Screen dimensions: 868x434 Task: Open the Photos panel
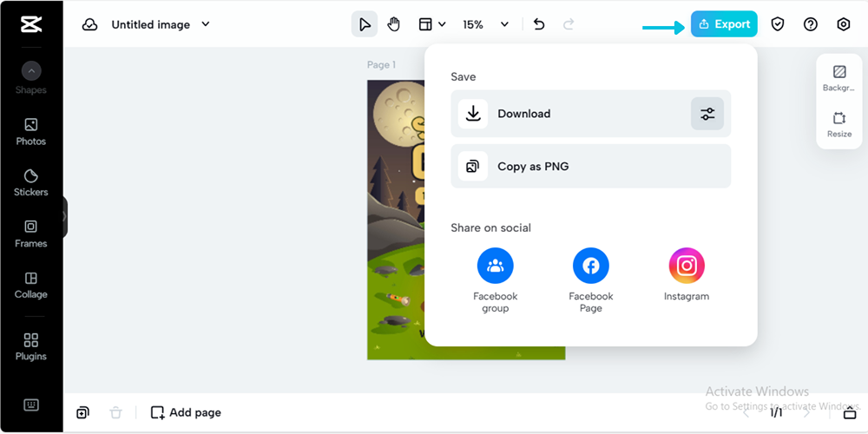(x=31, y=132)
